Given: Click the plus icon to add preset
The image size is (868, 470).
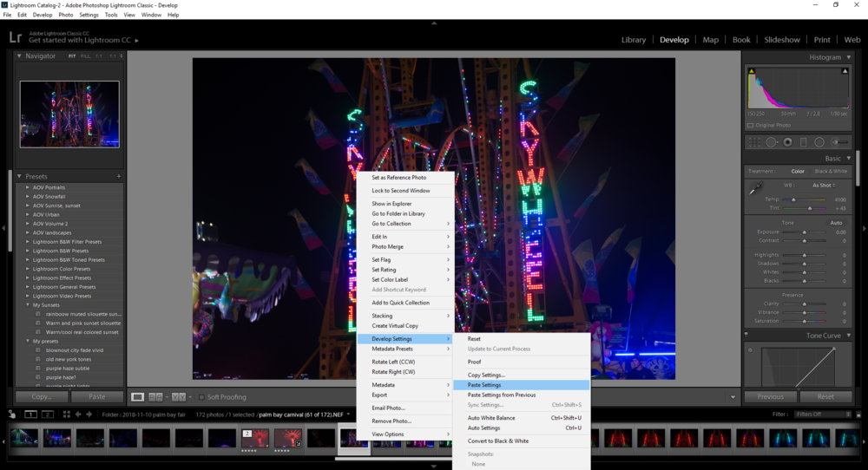Looking at the screenshot, I should pos(119,176).
